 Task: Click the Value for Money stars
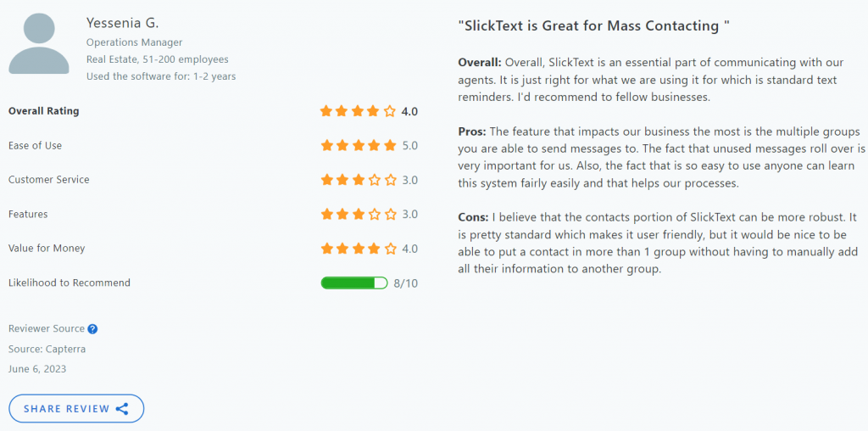[359, 249]
